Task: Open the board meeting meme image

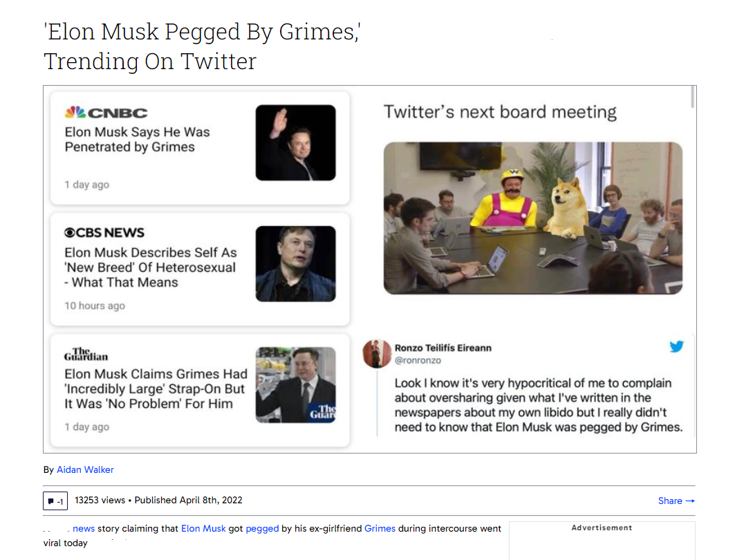Action: pyautogui.click(x=533, y=218)
